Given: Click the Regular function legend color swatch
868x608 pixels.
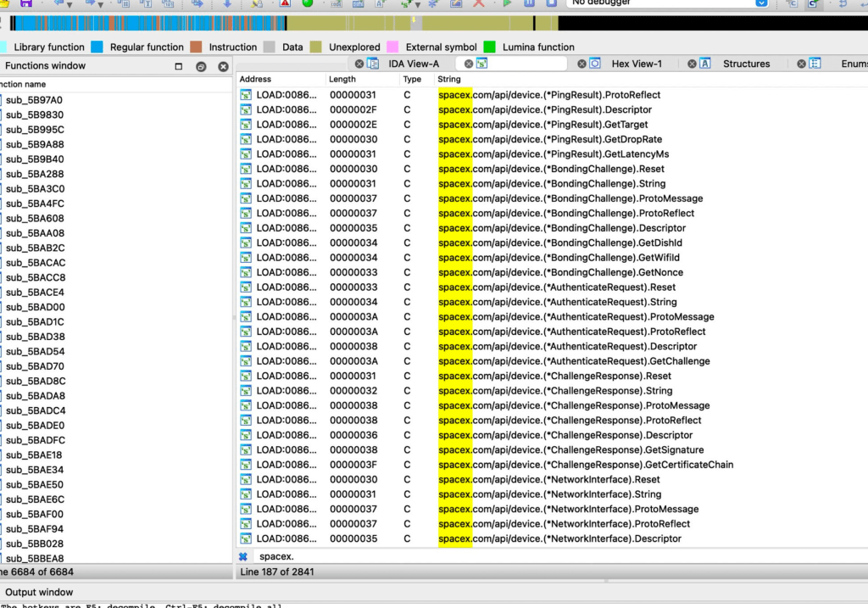Looking at the screenshot, I should coord(97,47).
